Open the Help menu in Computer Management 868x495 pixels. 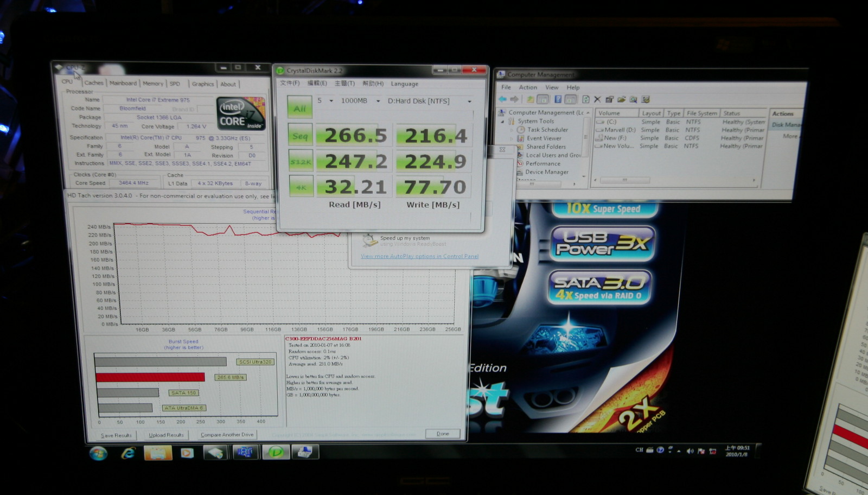573,87
